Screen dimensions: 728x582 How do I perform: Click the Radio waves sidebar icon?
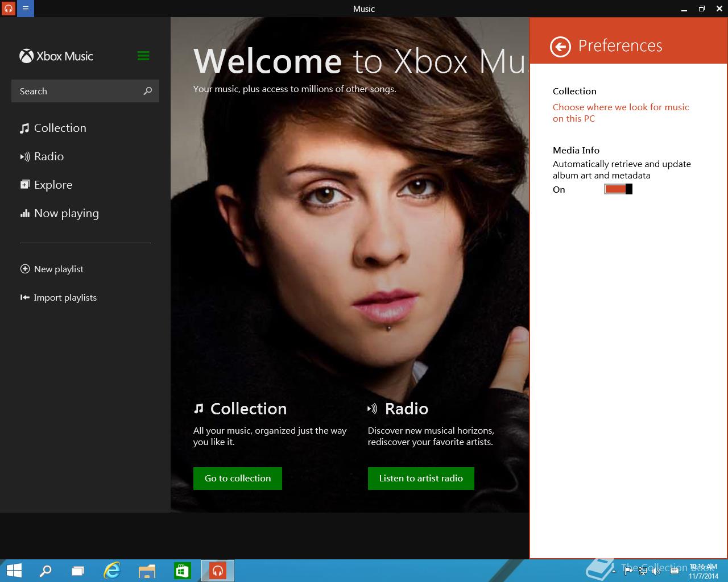pos(24,157)
